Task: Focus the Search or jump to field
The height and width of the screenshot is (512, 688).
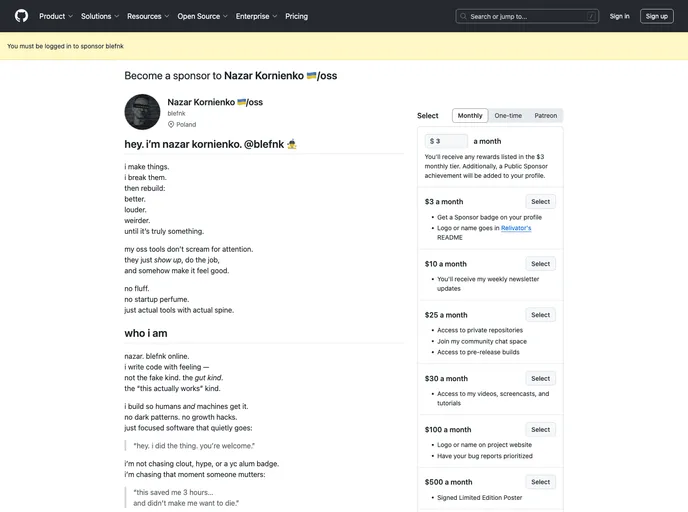Action: (x=527, y=16)
